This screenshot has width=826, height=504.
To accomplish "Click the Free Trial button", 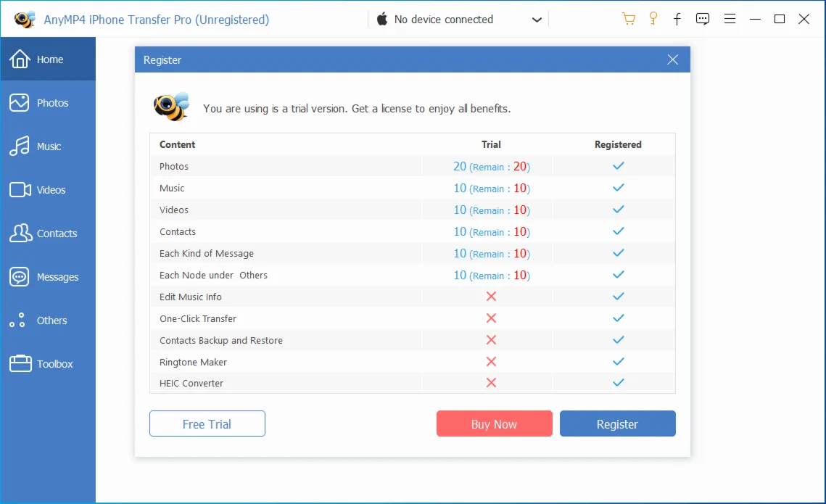I will (207, 424).
